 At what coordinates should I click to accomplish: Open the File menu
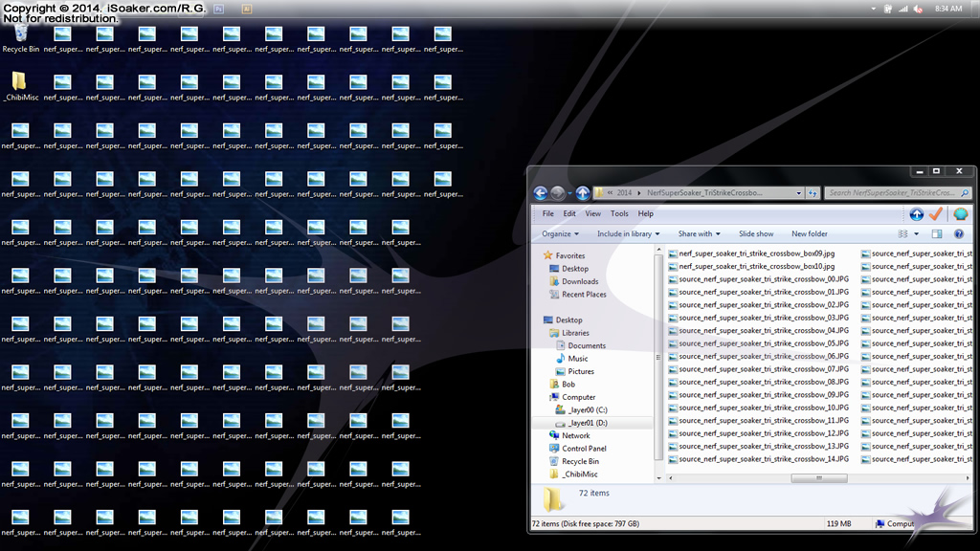coord(548,213)
